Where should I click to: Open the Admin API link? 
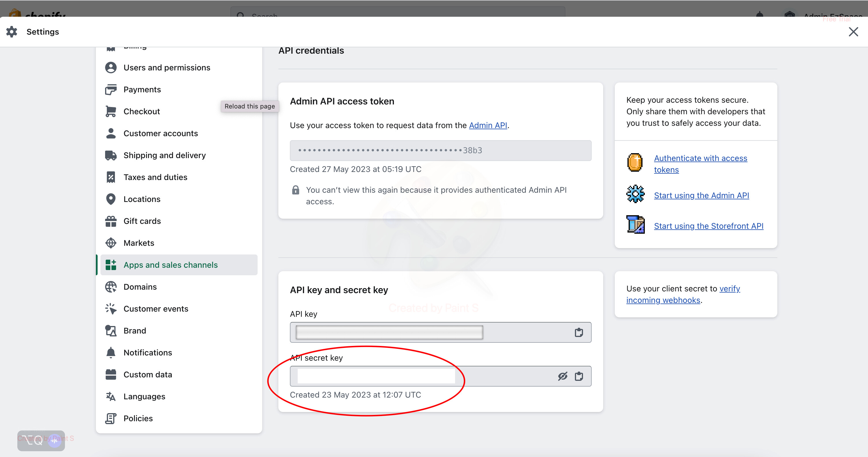point(488,125)
